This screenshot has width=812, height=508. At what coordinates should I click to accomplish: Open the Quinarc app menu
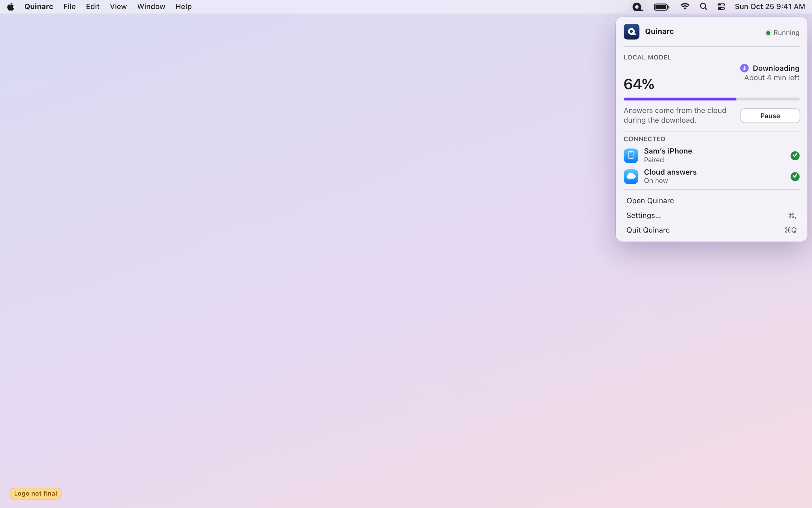pos(39,7)
